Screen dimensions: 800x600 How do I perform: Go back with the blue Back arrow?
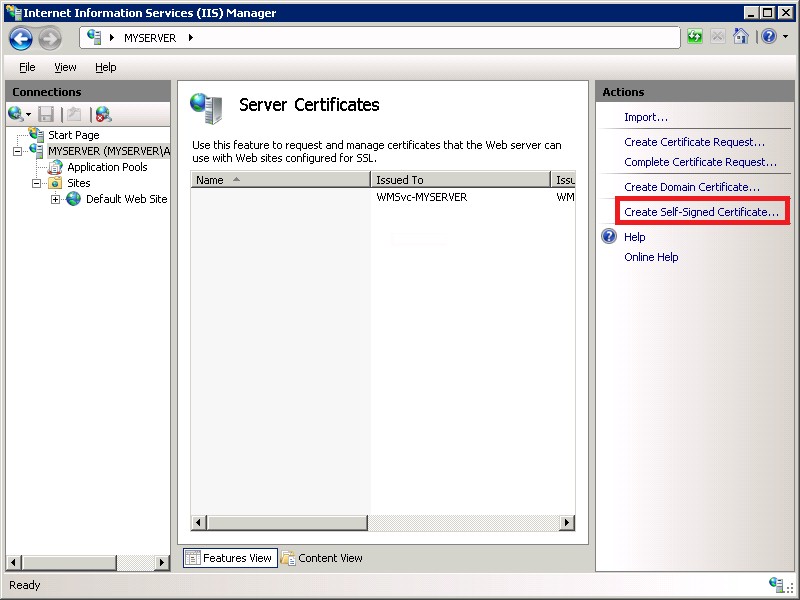[20, 38]
